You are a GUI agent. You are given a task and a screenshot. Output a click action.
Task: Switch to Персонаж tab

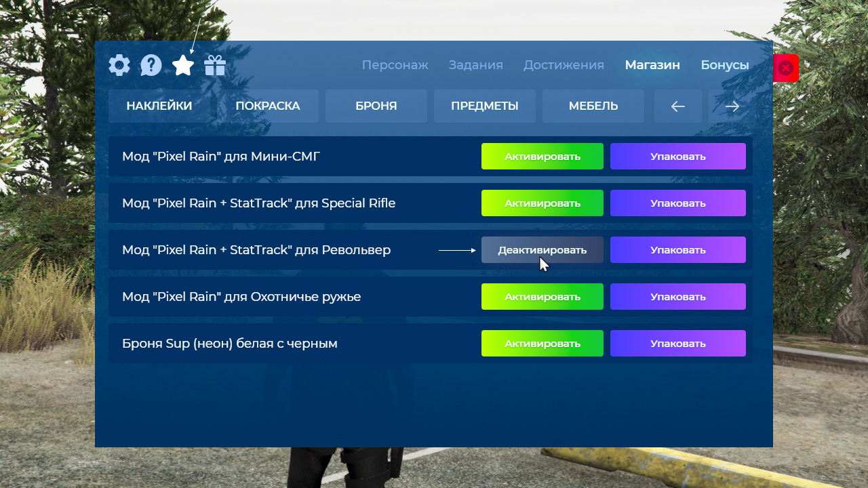pyautogui.click(x=395, y=65)
